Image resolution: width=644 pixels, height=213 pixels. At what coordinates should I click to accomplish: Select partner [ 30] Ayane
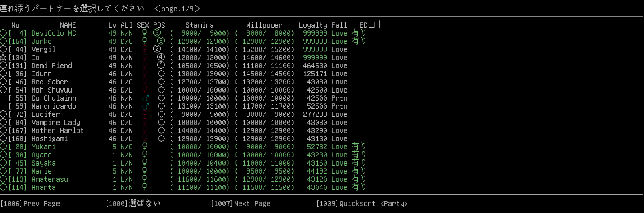coord(30,155)
